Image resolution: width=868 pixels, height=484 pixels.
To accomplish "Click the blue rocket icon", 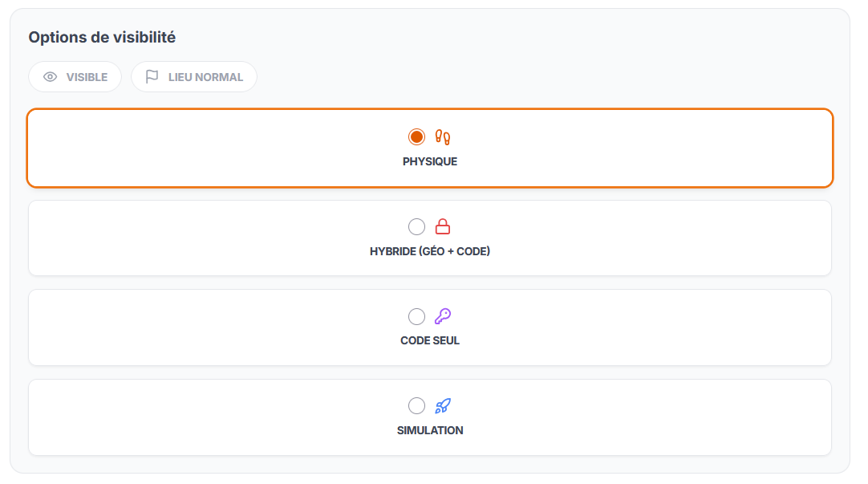I will click(x=443, y=405).
